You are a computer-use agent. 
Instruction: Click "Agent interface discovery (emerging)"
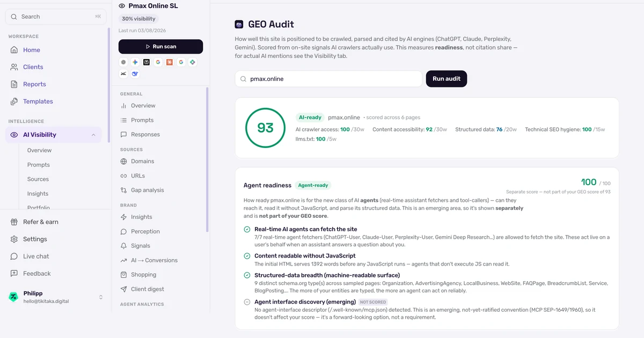tap(305, 302)
